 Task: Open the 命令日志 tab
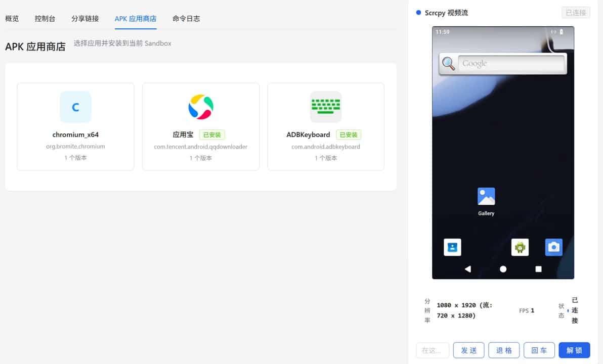pyautogui.click(x=187, y=18)
